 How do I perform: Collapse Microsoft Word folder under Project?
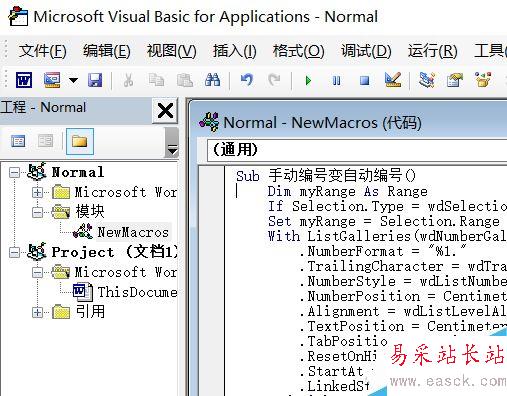pyautogui.click(x=37, y=272)
